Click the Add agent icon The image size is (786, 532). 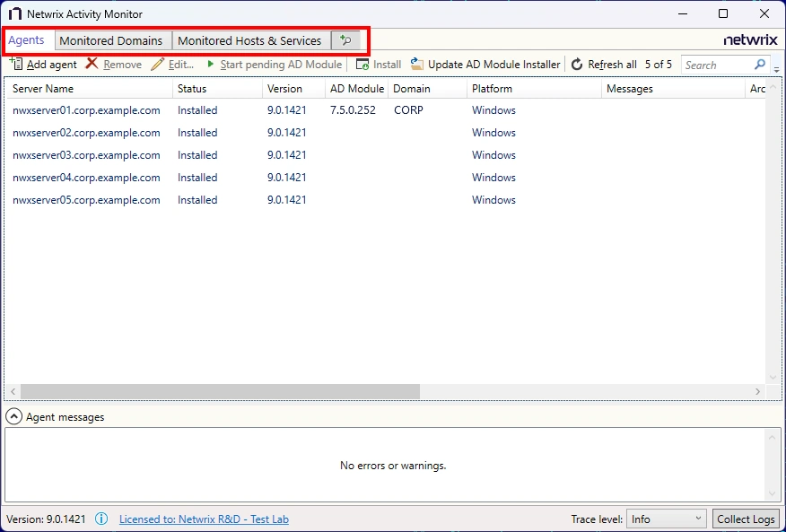click(x=18, y=64)
